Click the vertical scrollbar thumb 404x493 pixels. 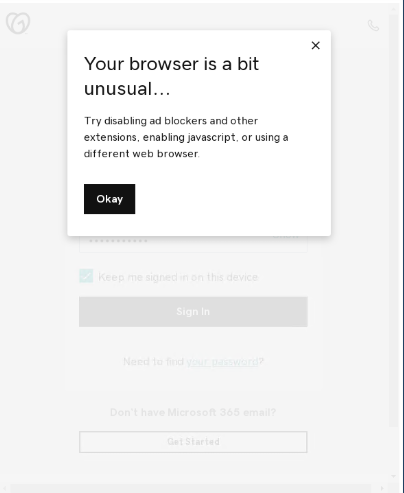point(394,221)
